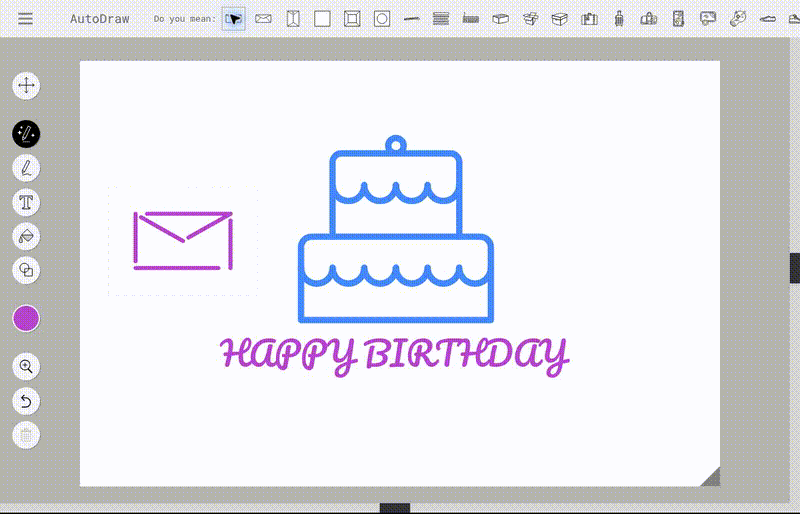Choose the stacked lines suggestion

[x=441, y=19]
